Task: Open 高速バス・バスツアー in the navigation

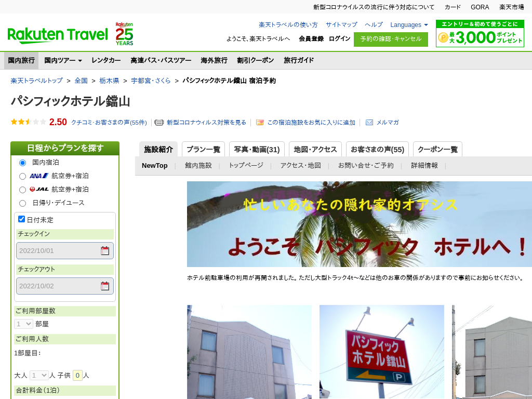Action: (161, 60)
